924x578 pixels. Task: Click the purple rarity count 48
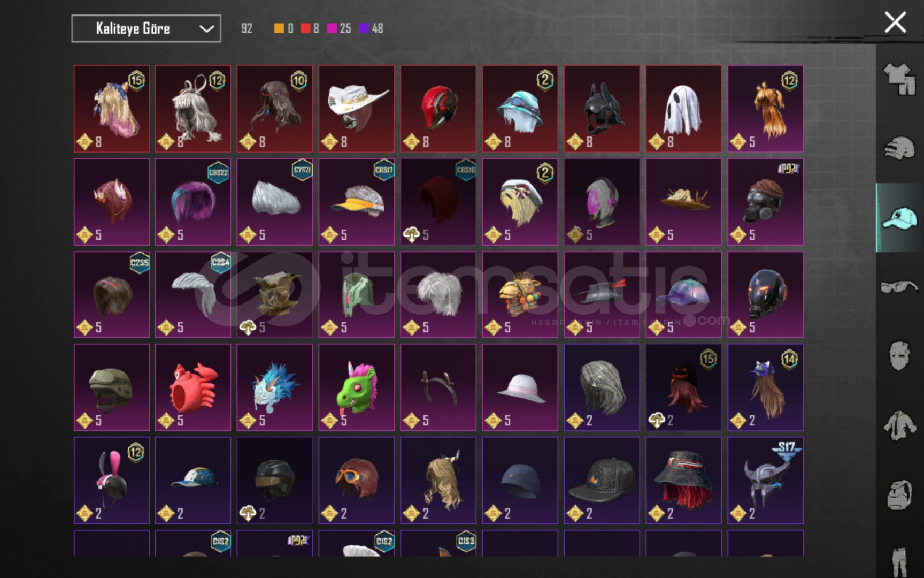point(372,28)
